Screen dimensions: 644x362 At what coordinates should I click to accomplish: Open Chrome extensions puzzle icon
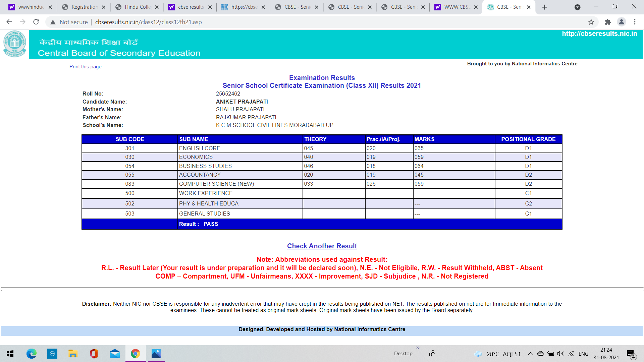[608, 22]
